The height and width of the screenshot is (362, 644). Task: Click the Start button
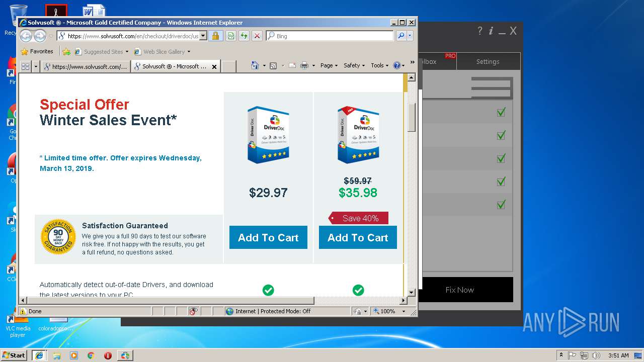click(x=14, y=355)
